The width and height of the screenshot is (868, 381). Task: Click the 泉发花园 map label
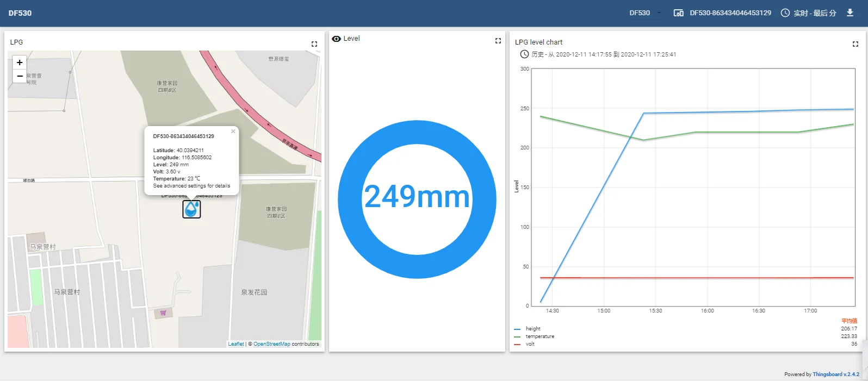click(x=254, y=292)
